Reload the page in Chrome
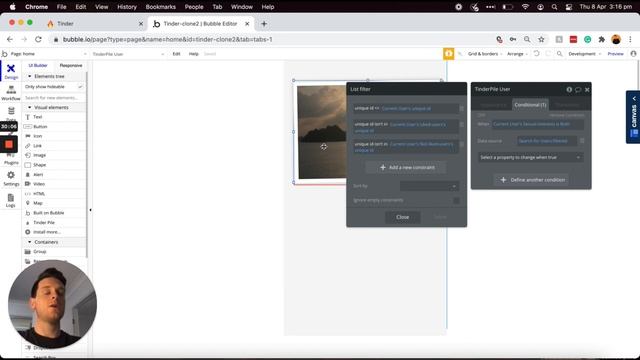This screenshot has height=360, width=640. [x=38, y=39]
